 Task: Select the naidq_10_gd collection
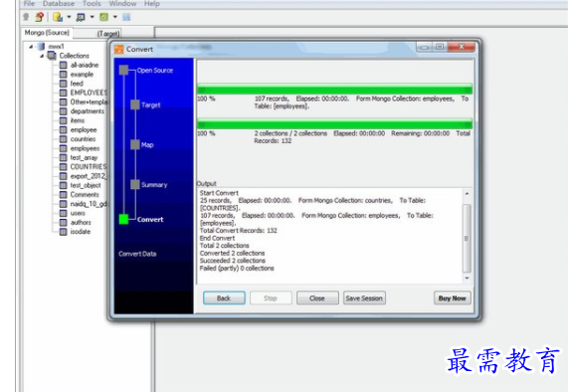tap(89, 204)
